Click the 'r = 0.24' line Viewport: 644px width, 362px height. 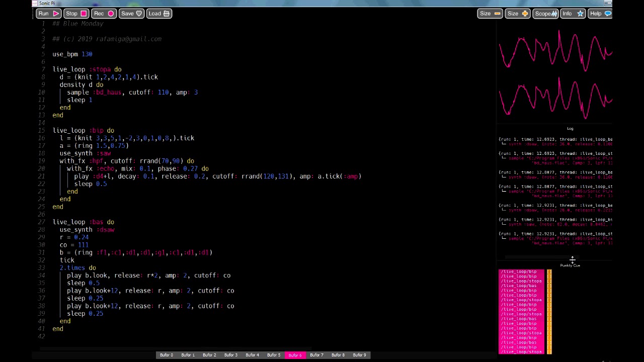coord(74,237)
